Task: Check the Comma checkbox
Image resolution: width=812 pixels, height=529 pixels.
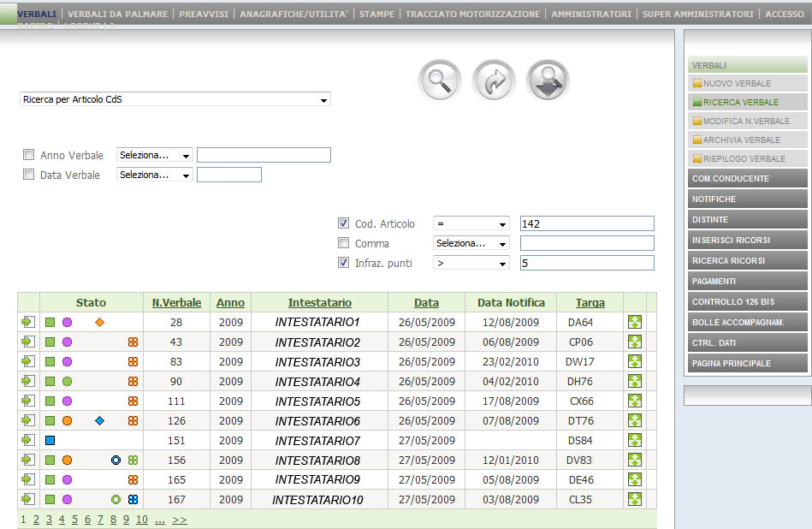Action: pyautogui.click(x=343, y=242)
